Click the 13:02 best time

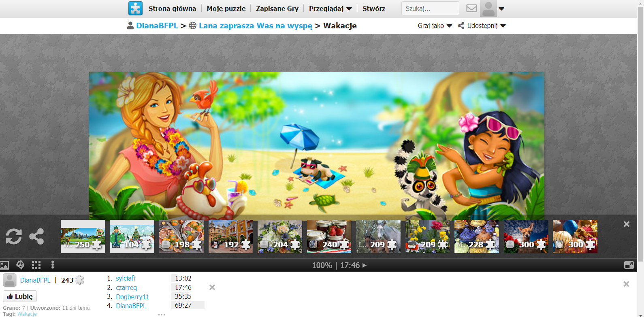click(x=183, y=278)
